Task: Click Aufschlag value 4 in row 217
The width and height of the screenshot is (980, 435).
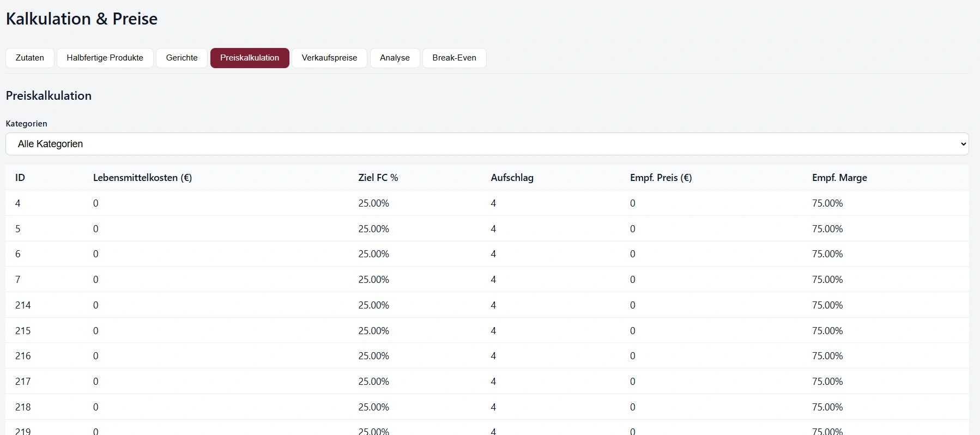Action: [493, 382]
